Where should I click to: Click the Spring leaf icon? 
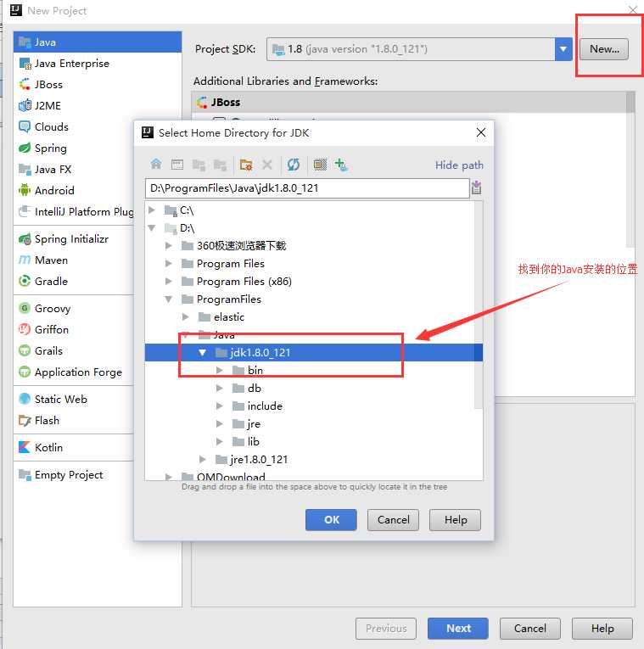coord(25,148)
